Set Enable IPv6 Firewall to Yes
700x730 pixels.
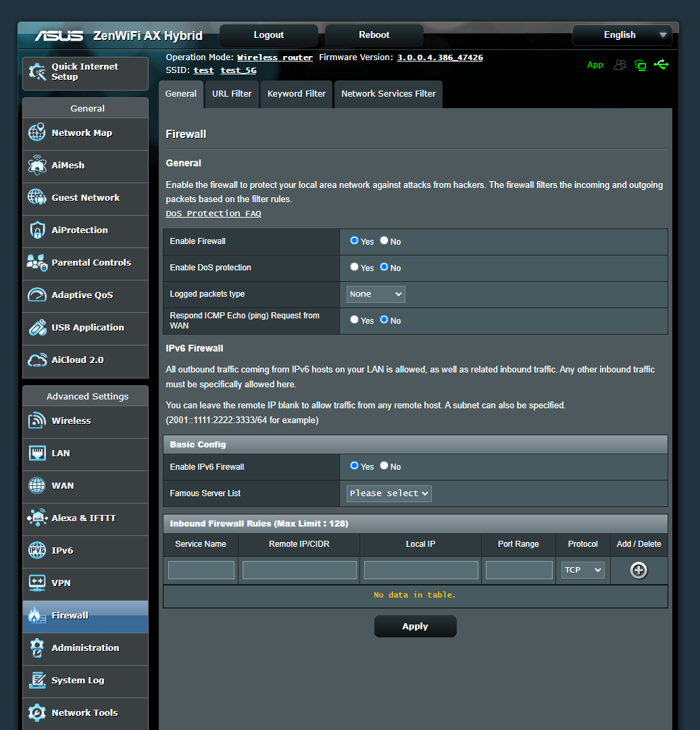(x=354, y=466)
